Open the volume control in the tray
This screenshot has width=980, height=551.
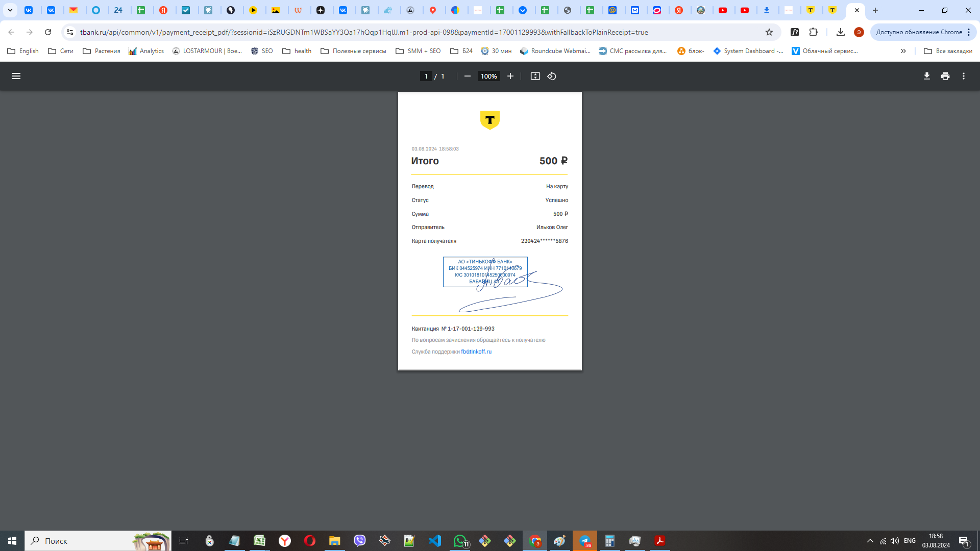895,541
